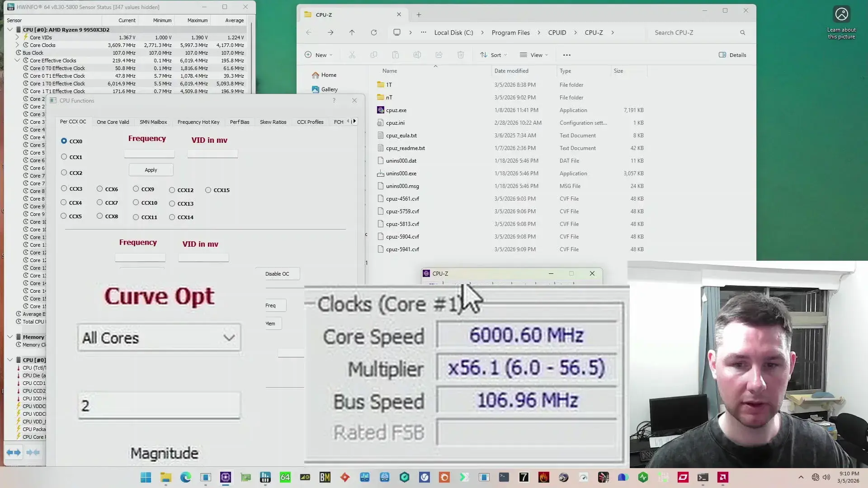The width and height of the screenshot is (868, 488).
Task: Open the Details pane in Explorer
Action: [732, 55]
